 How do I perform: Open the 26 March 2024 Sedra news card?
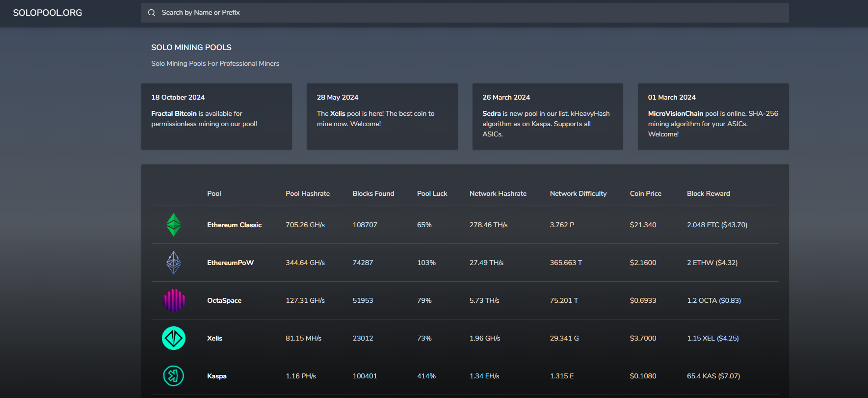tap(548, 116)
